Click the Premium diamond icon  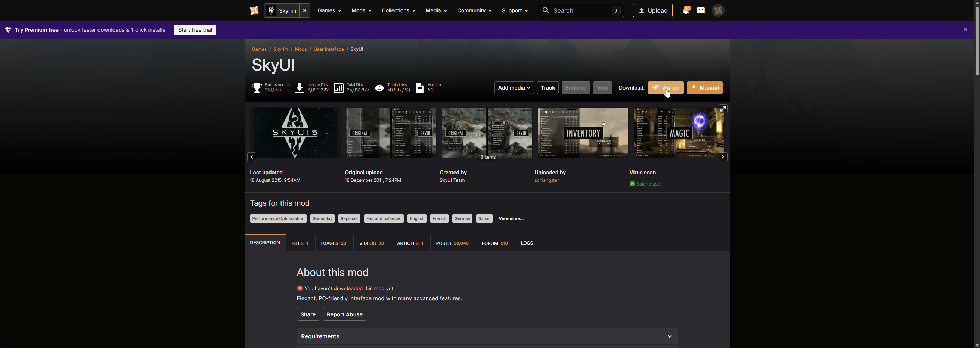click(8, 29)
